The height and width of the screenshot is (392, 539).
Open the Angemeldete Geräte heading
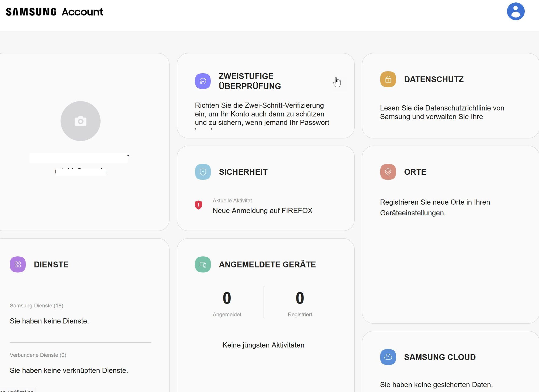[267, 264]
